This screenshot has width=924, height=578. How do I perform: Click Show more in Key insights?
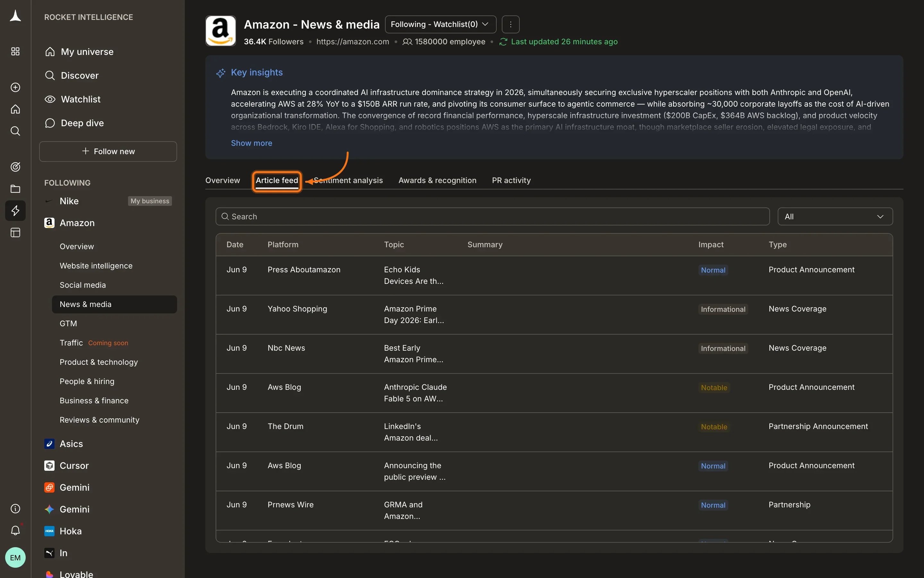click(x=251, y=143)
